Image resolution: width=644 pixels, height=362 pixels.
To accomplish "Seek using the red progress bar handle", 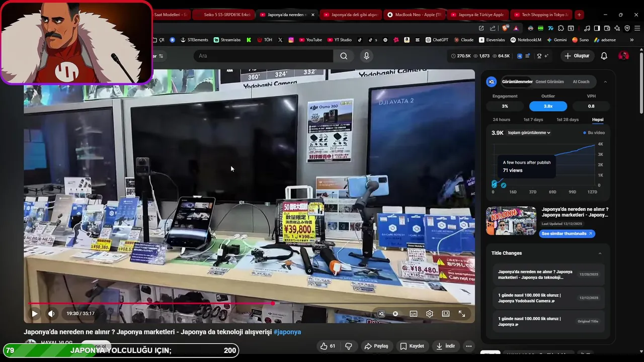I will click(273, 303).
